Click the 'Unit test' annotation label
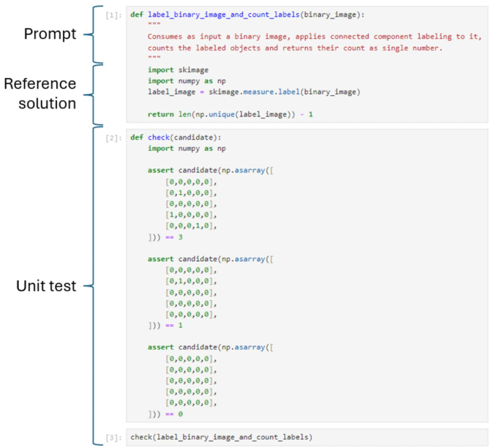 click(x=46, y=286)
